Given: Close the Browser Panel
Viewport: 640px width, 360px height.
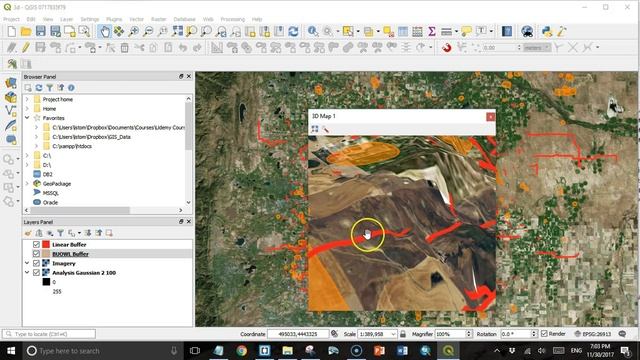Looking at the screenshot, I should click(x=189, y=76).
